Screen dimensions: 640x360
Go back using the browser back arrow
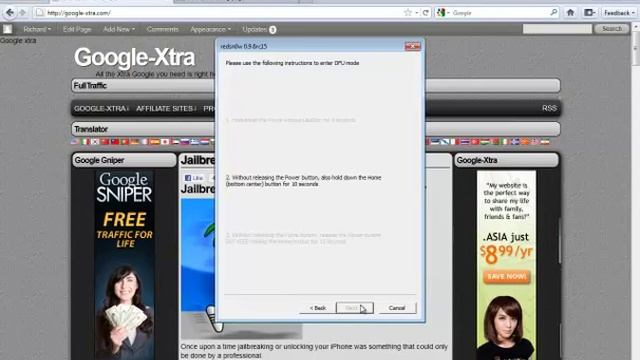coord(10,13)
